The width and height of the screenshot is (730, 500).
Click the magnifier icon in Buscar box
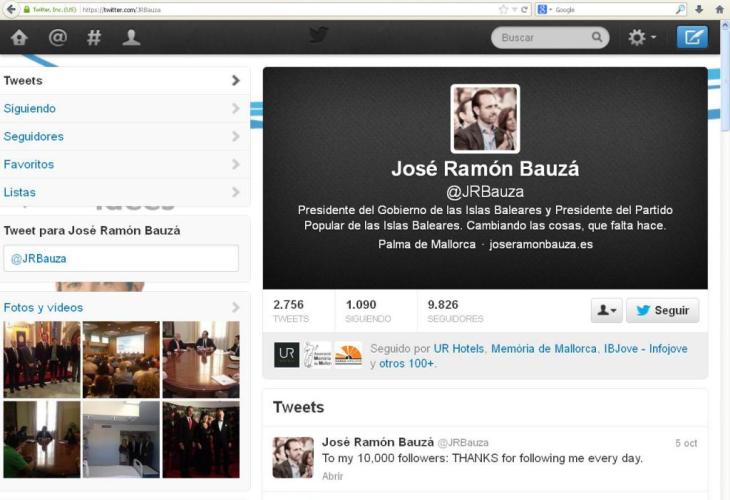pos(597,38)
